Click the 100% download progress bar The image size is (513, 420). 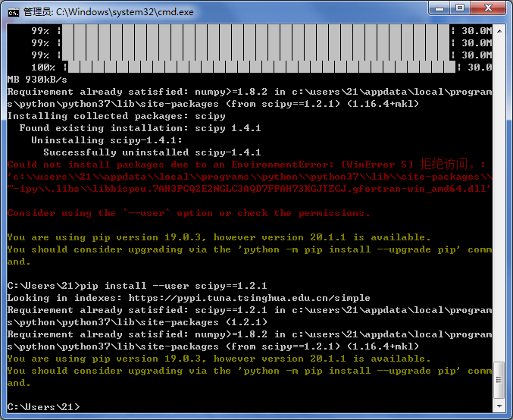[261, 67]
